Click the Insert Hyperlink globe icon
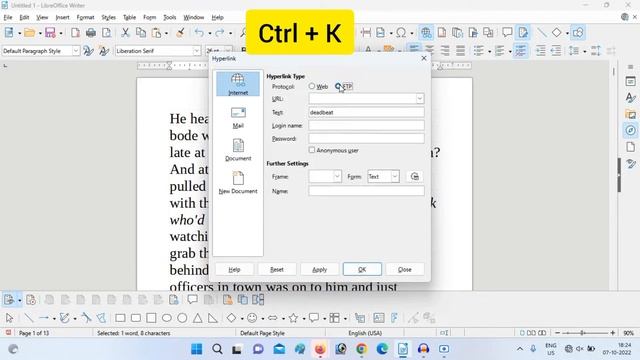Viewport: 640px width, 360px height. [426, 33]
